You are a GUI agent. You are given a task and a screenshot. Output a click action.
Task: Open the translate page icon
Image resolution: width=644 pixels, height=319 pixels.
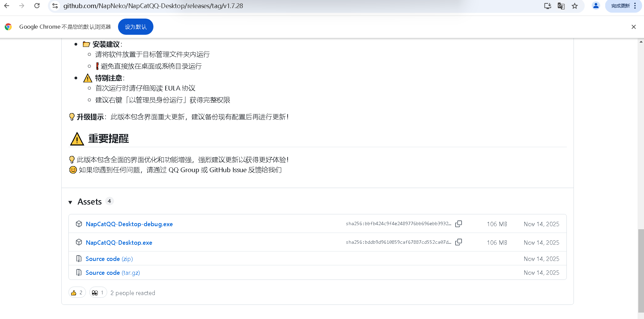(561, 6)
